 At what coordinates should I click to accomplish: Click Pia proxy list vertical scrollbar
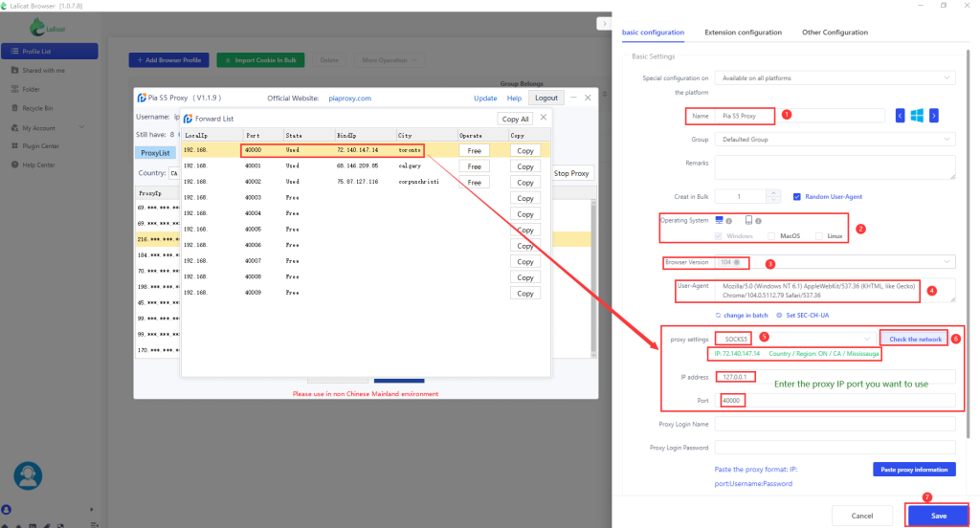593,278
